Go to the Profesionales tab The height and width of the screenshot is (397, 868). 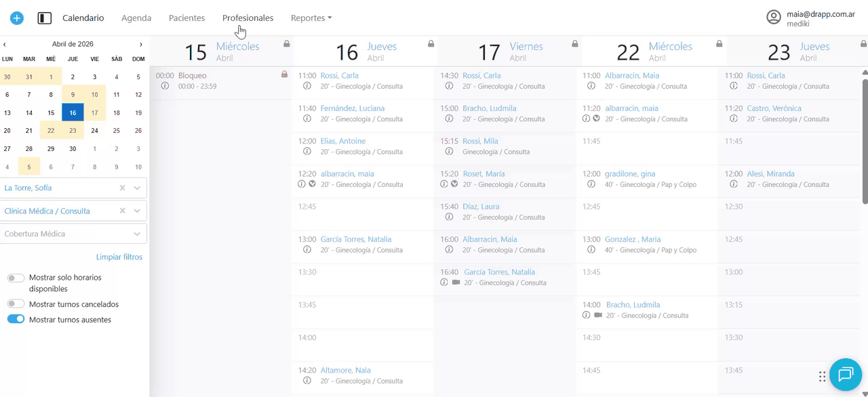(248, 18)
